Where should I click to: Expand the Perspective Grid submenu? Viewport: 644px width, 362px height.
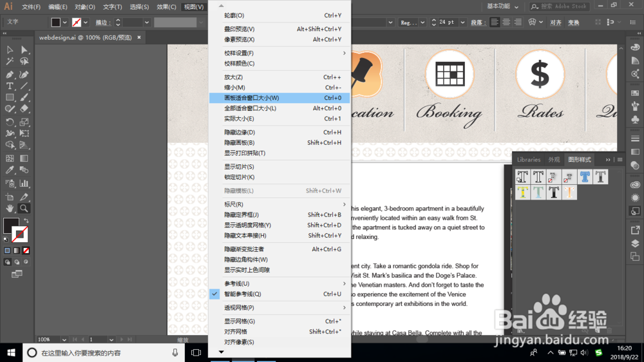279,307
